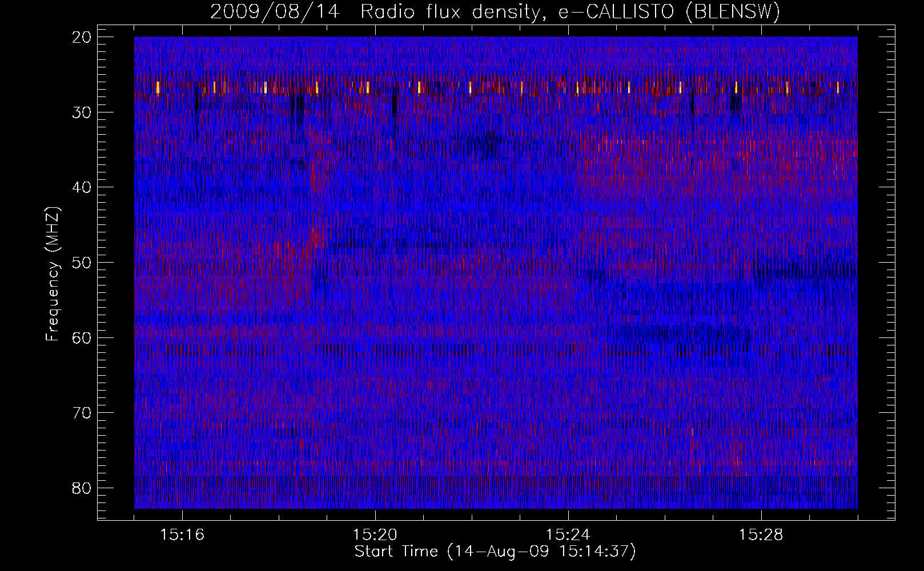The height and width of the screenshot is (571, 924).
Task: Click the 80 frequency tick label
Action: coord(82,488)
